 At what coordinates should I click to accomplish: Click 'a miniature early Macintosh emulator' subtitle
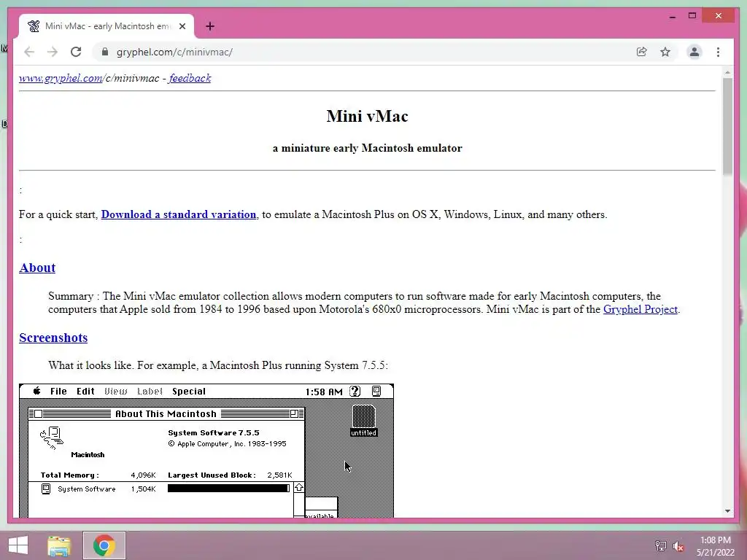coord(368,148)
